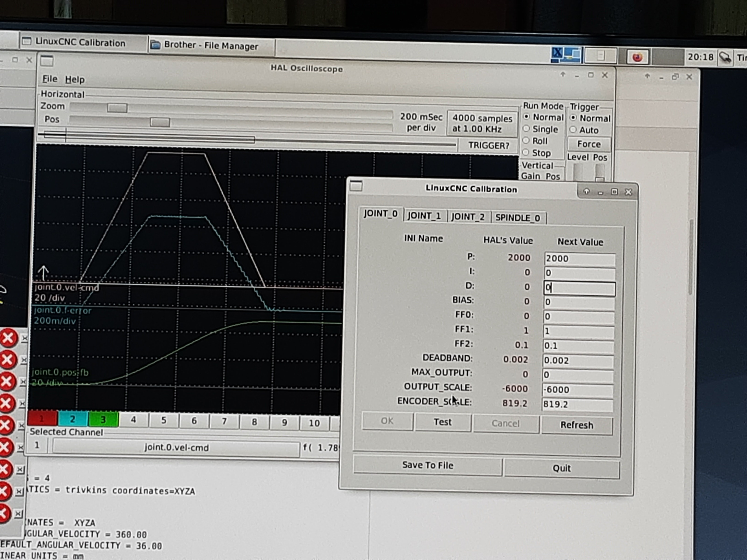Switch to the SPINDLE_0 tab

(x=517, y=218)
